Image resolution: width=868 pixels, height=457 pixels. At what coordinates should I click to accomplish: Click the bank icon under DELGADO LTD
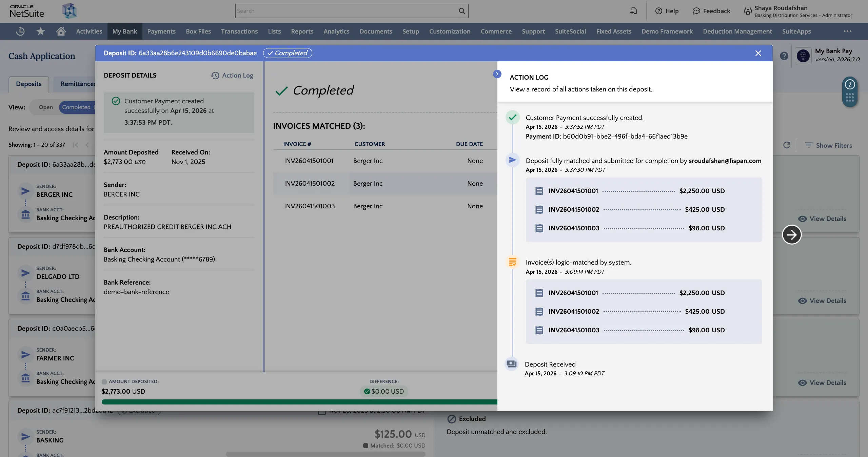point(25,296)
